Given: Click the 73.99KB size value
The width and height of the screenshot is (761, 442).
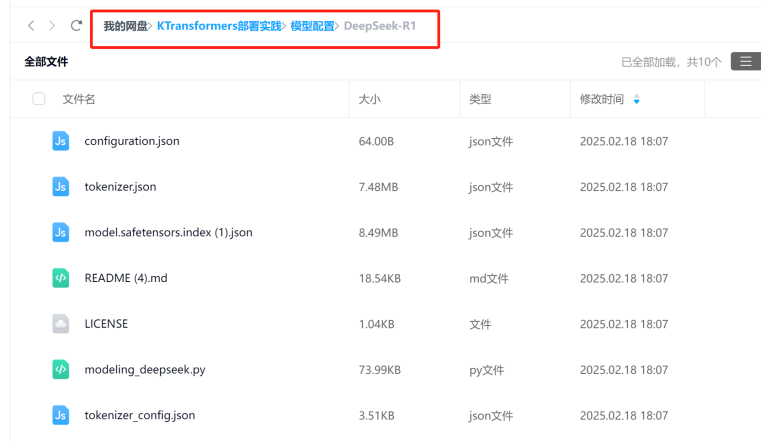Looking at the screenshot, I should pos(380,370).
